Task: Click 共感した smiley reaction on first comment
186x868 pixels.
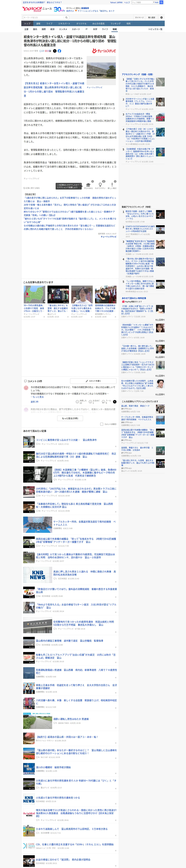Action: tap(81, 402)
